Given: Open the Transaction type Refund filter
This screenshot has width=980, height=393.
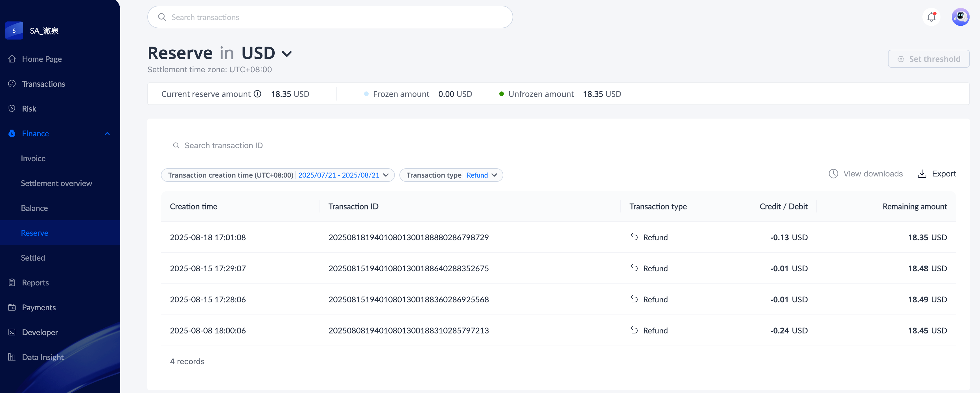Looking at the screenshot, I should pyautogui.click(x=451, y=175).
